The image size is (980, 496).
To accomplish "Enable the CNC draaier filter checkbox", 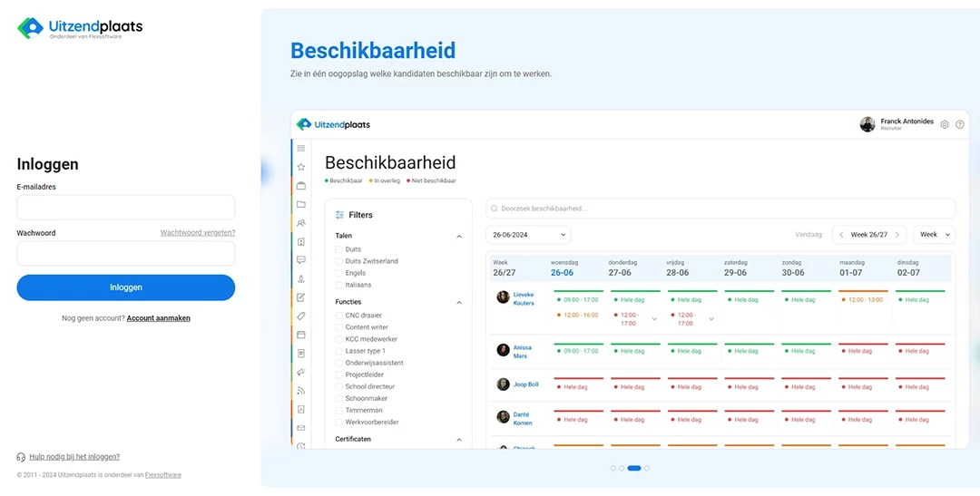I will [339, 316].
